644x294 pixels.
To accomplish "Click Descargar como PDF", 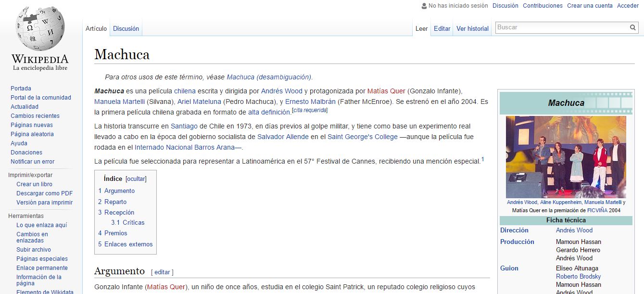I will point(45,193).
